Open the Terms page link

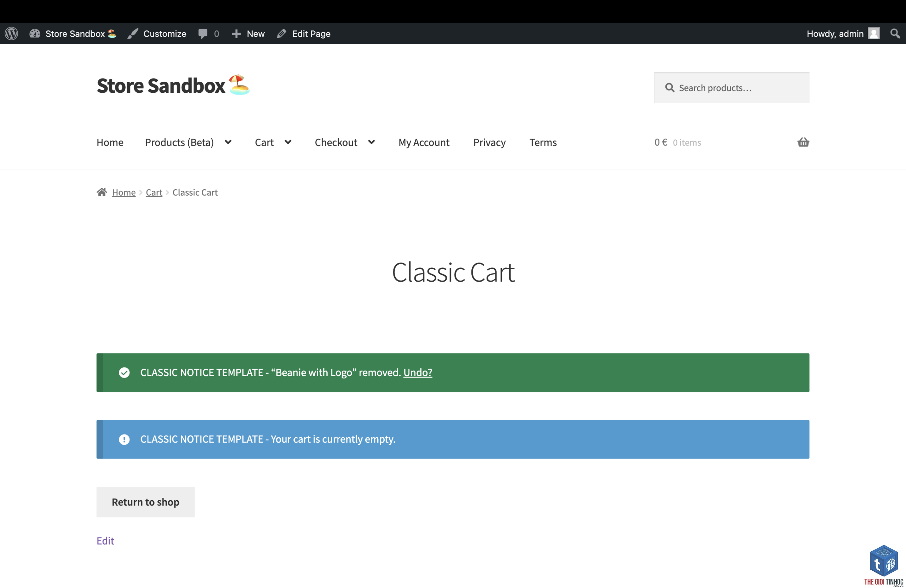(543, 142)
